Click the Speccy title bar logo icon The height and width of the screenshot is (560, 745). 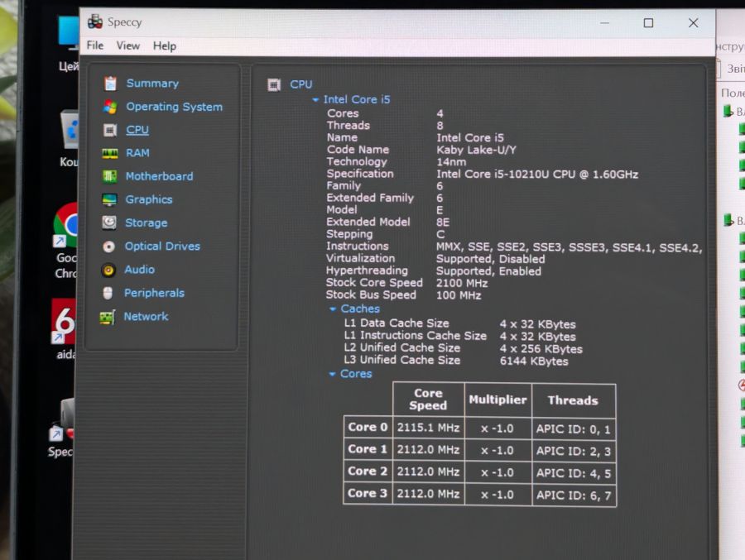(95, 22)
